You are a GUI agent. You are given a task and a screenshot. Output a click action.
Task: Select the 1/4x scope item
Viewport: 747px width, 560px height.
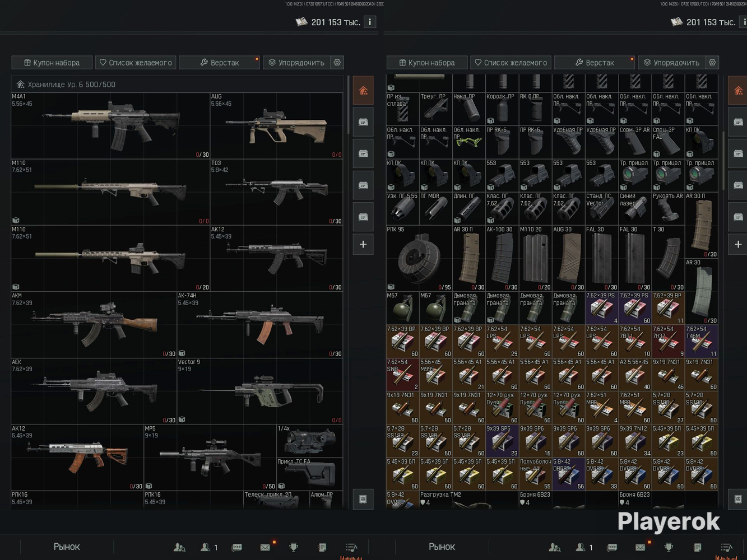[310, 441]
